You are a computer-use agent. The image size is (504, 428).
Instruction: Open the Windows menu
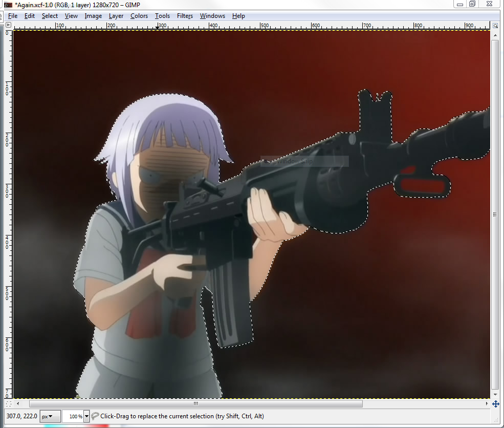(x=212, y=16)
